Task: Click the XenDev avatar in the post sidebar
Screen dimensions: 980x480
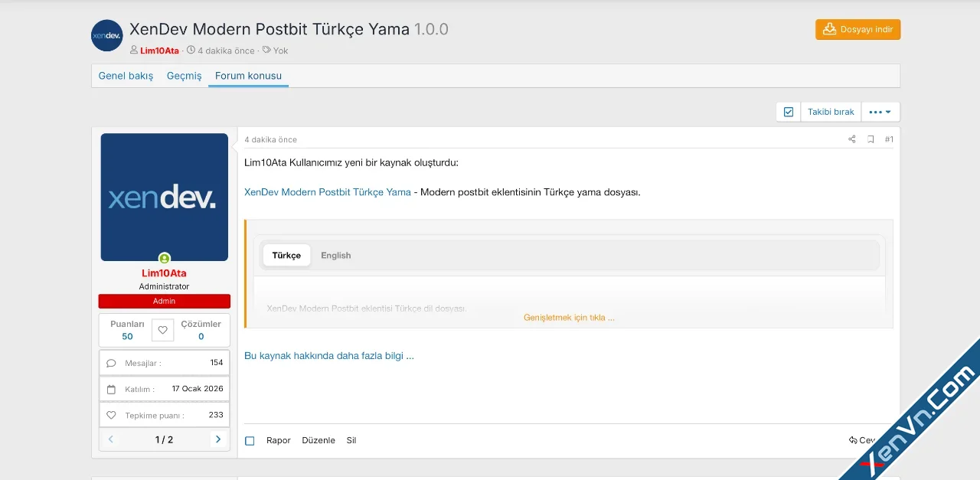Action: [x=164, y=197]
